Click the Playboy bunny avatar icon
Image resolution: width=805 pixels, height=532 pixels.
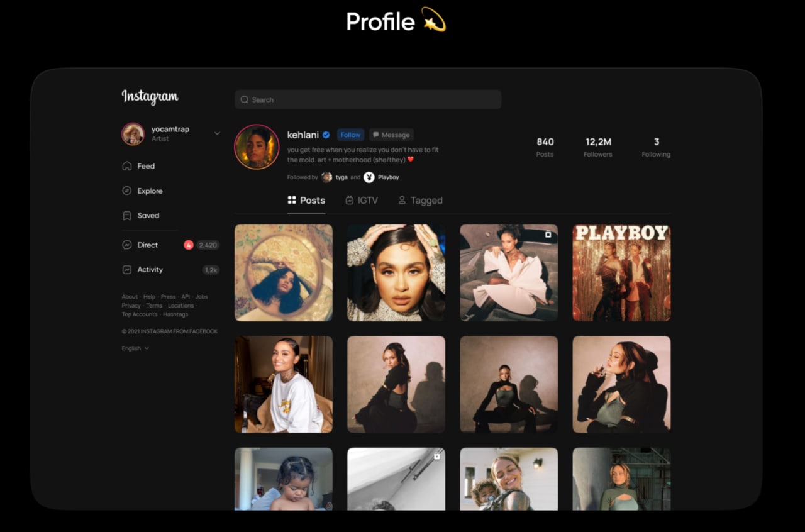click(369, 177)
